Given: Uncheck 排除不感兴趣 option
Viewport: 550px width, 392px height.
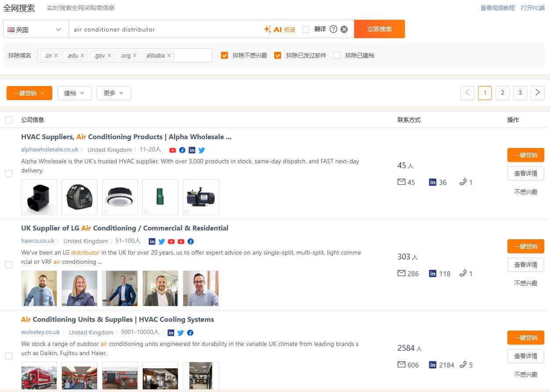Looking at the screenshot, I should click(x=224, y=55).
